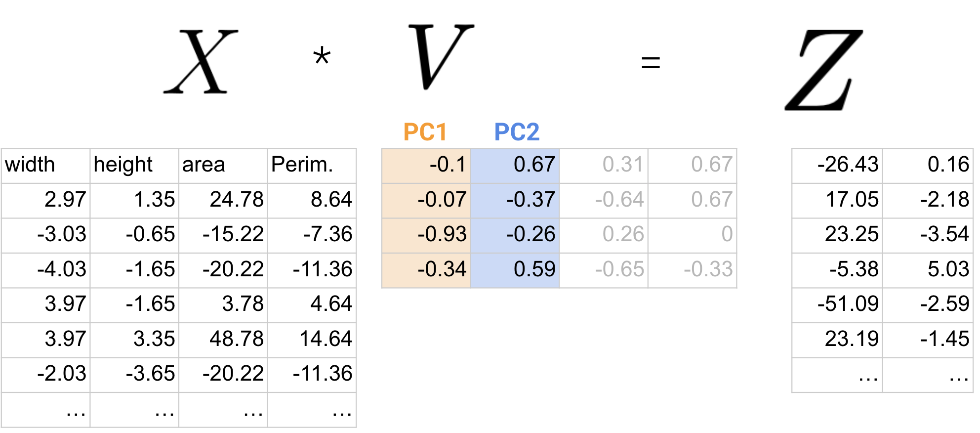Select the blue cell with 0.59
The width and height of the screenshot is (980, 433).
[x=515, y=270]
